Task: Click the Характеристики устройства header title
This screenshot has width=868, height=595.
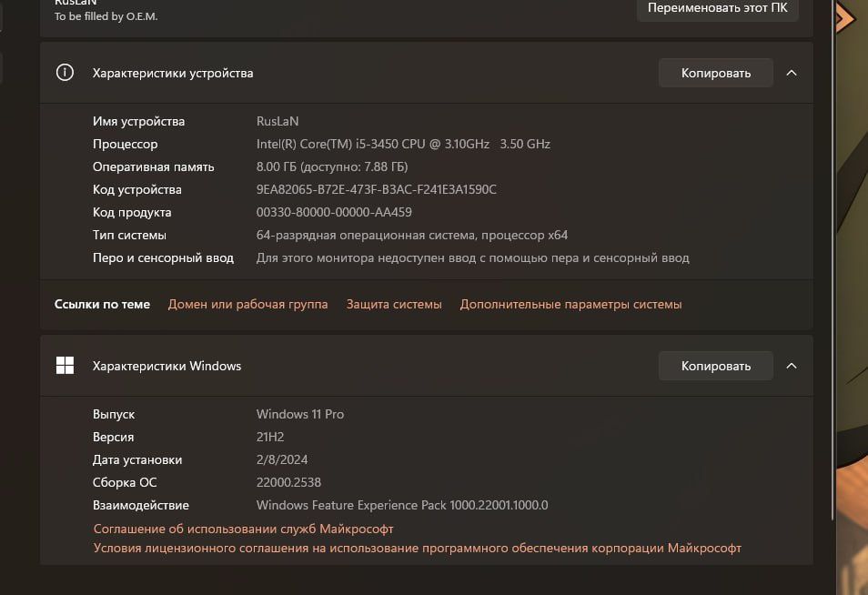Action: (173, 73)
